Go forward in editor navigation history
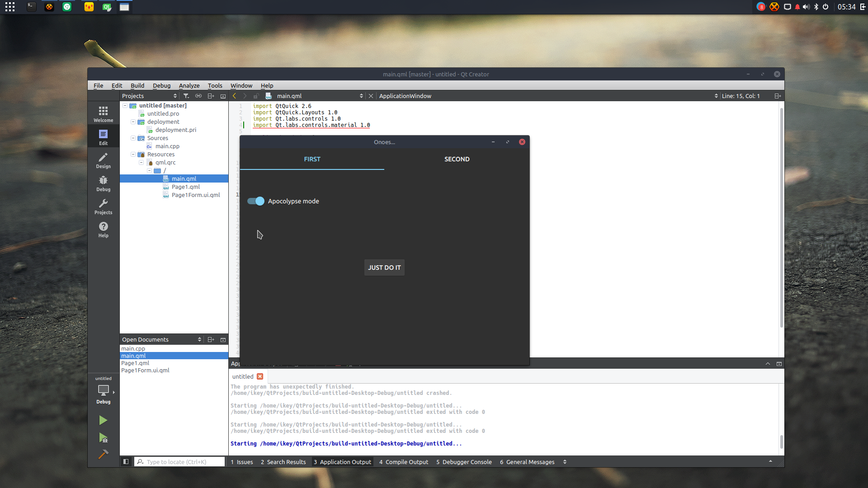This screenshot has width=868, height=488. [245, 96]
